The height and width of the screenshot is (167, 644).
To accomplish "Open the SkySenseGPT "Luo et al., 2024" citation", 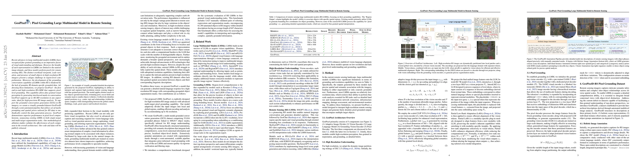I will pos(293,52).
